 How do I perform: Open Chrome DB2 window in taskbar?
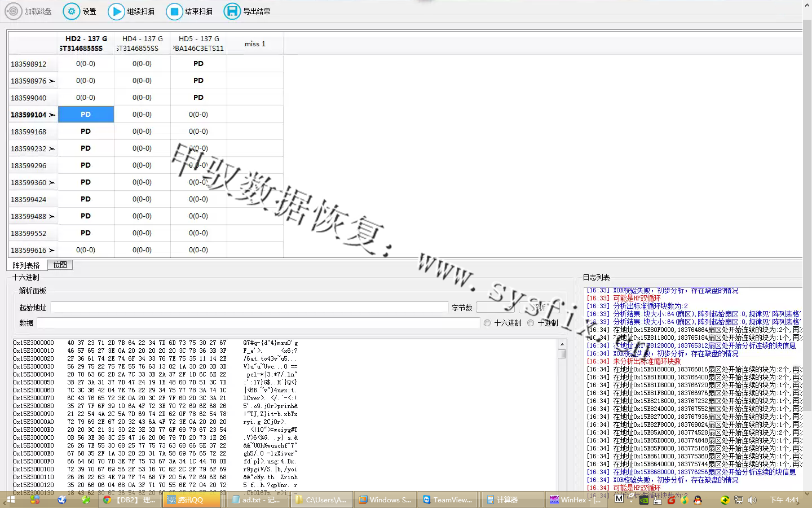click(x=129, y=500)
